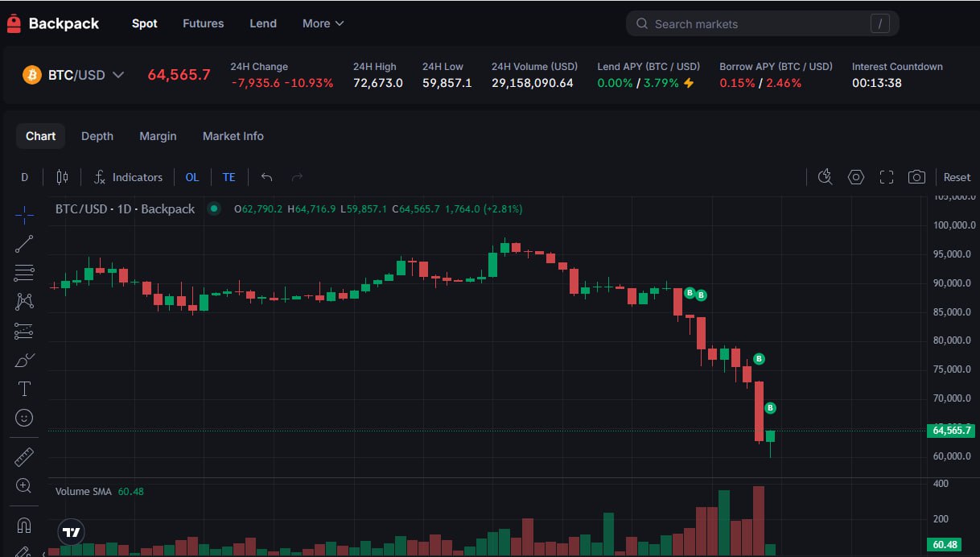Expand the More menu

pyautogui.click(x=323, y=23)
